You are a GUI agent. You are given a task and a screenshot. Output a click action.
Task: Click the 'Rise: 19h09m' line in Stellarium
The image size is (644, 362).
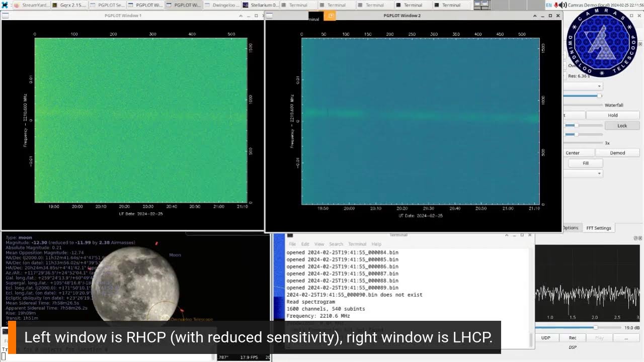pos(20,313)
